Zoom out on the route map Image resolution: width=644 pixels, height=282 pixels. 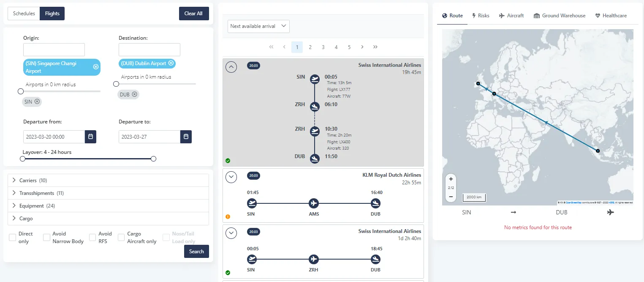point(451,197)
